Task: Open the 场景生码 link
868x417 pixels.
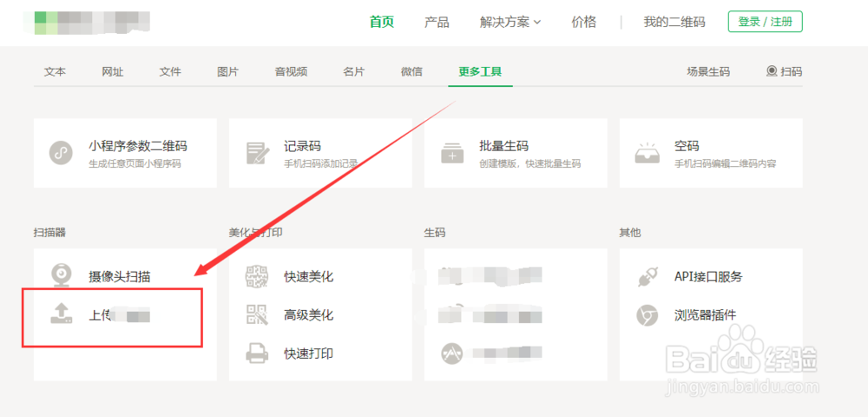Action: [708, 71]
